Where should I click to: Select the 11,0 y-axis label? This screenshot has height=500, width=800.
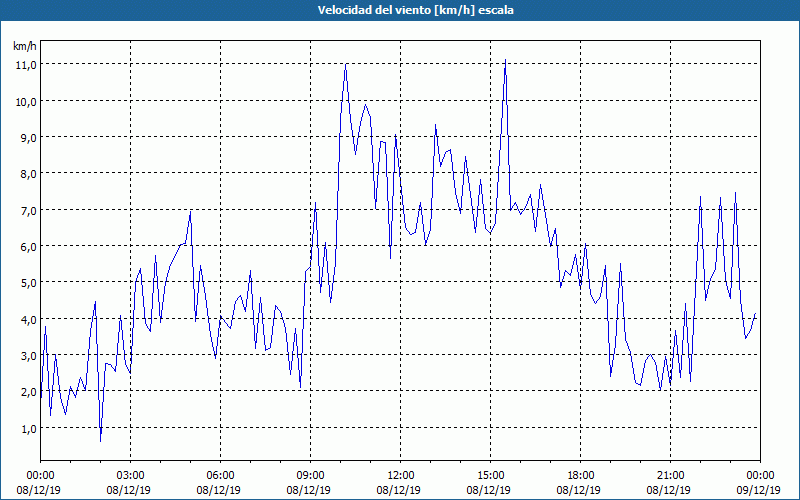[26, 64]
